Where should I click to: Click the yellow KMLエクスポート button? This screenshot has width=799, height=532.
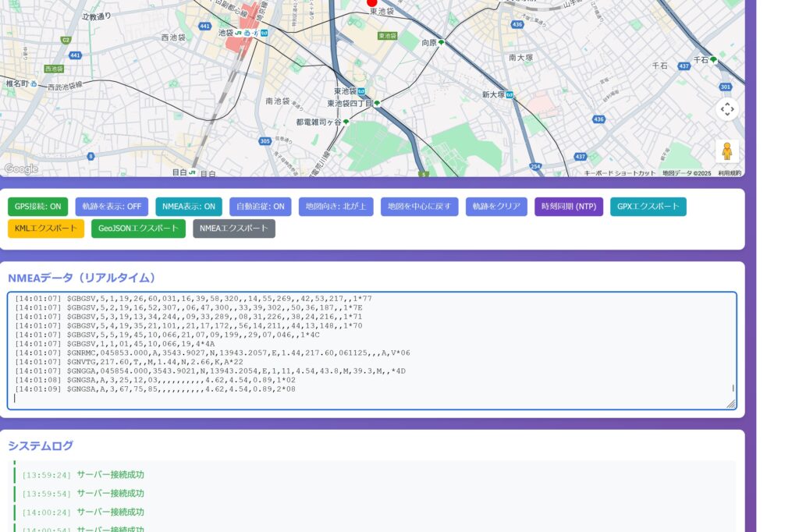(45, 229)
